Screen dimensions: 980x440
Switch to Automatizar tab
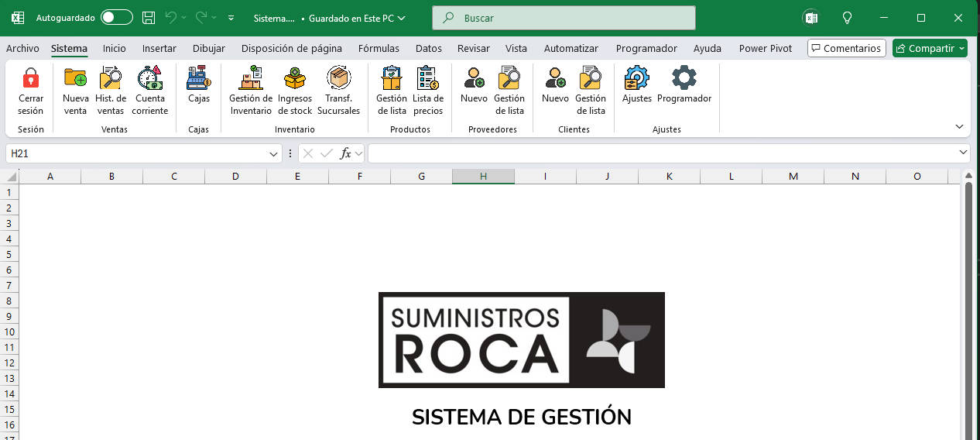point(571,48)
